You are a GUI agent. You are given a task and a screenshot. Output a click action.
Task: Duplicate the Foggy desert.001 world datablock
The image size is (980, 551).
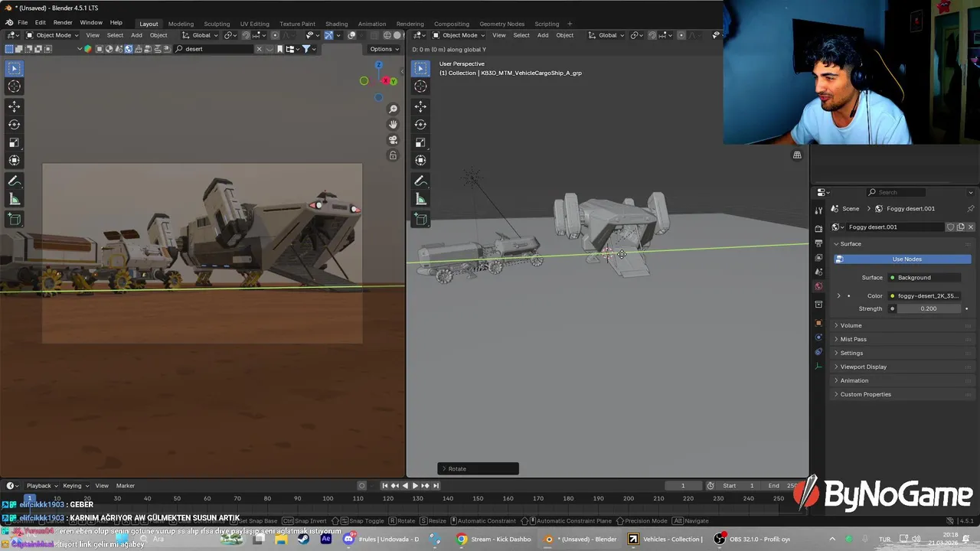coord(961,227)
